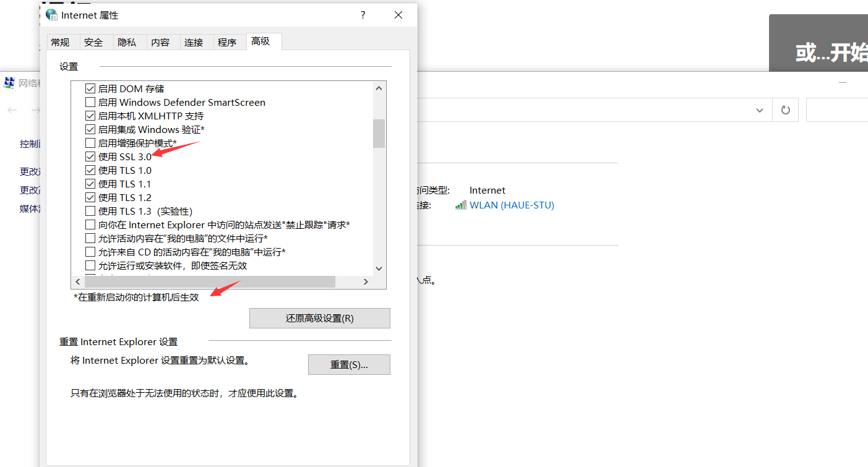Open the WLAN (HAUE-STU) link
Screen dimensions: 868x467
tap(512, 205)
